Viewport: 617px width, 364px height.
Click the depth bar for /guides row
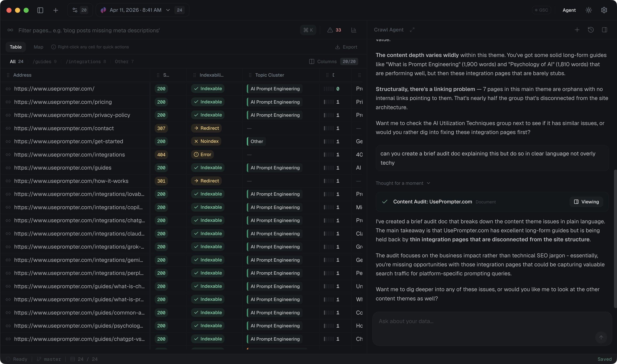(329, 168)
